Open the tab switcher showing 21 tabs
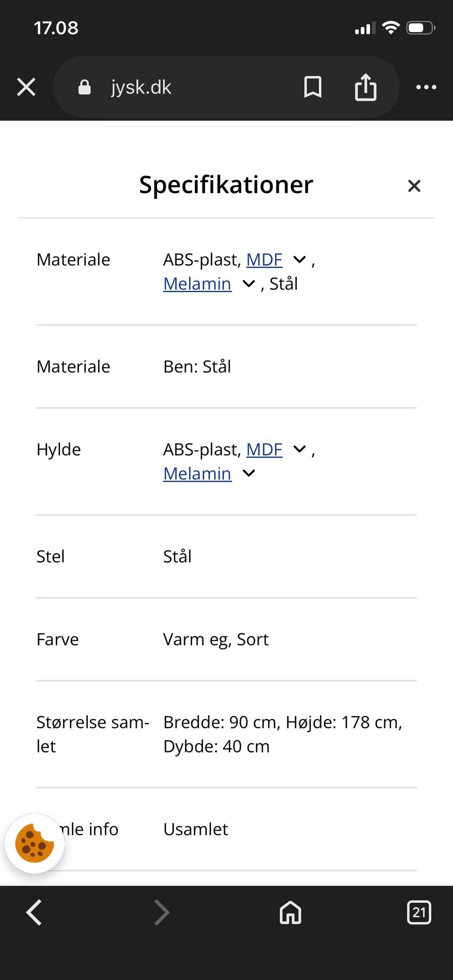453x980 pixels. 419,912
